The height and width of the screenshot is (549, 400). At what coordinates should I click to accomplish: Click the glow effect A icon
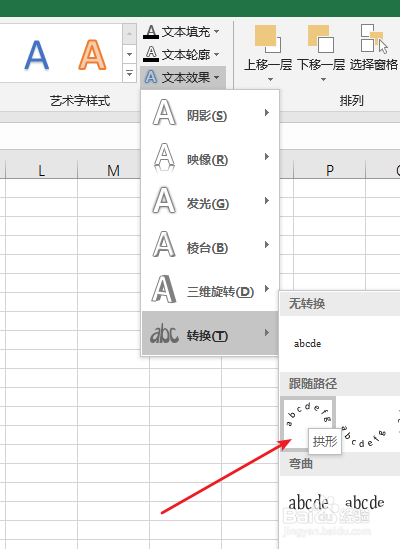[164, 201]
